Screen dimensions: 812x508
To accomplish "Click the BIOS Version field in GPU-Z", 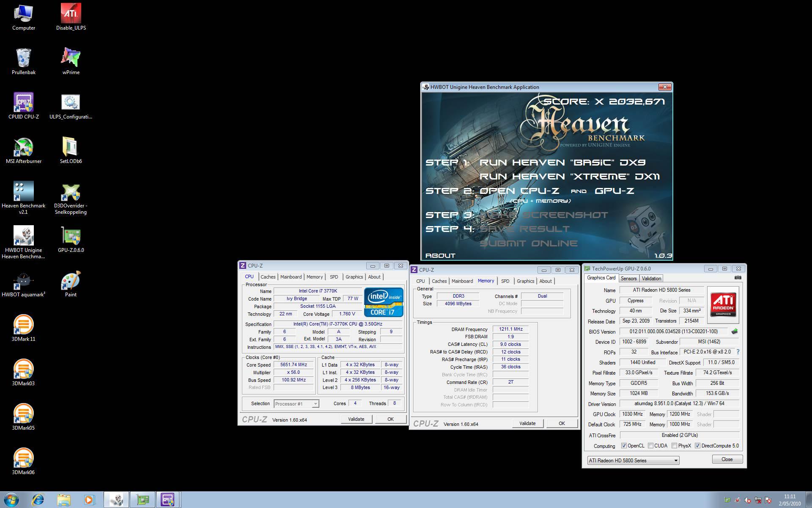I will [674, 331].
